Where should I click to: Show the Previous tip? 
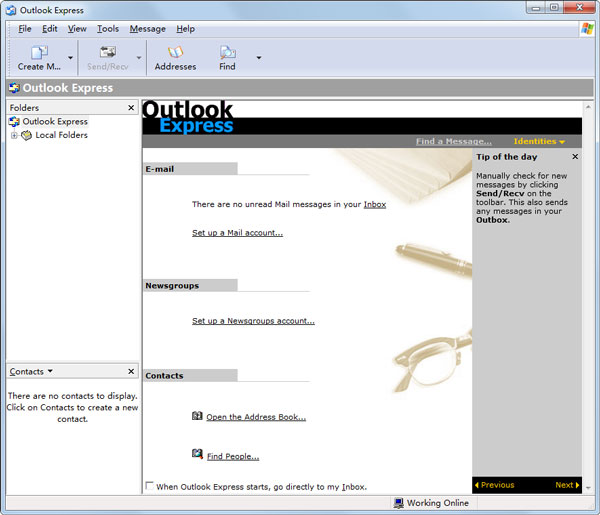[x=494, y=485]
